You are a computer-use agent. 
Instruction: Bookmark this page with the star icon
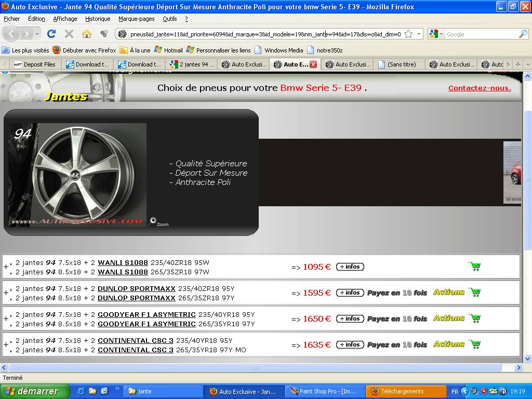[x=408, y=34]
